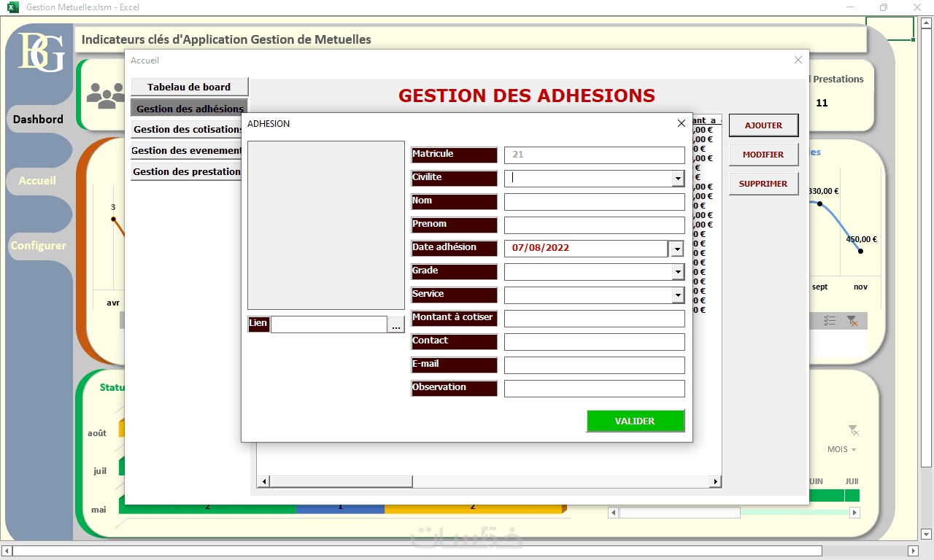This screenshot has height=560, width=934.
Task: Expand the Service dropdown list
Action: click(678, 295)
